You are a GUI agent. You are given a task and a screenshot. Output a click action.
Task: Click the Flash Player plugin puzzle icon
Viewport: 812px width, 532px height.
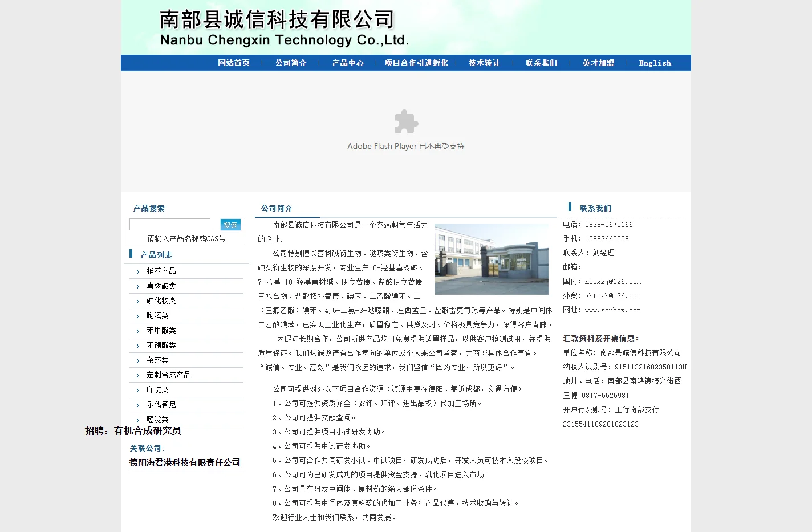click(406, 121)
